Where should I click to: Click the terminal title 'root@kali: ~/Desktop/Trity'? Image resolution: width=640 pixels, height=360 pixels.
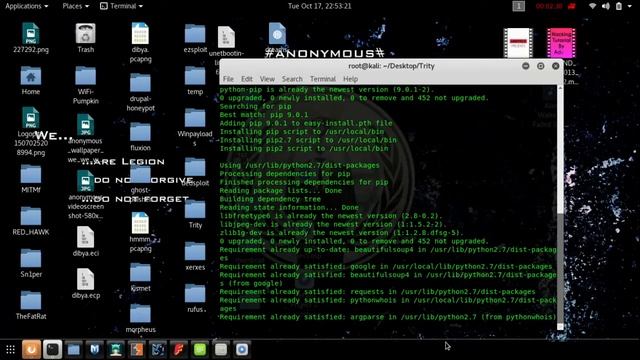391,66
